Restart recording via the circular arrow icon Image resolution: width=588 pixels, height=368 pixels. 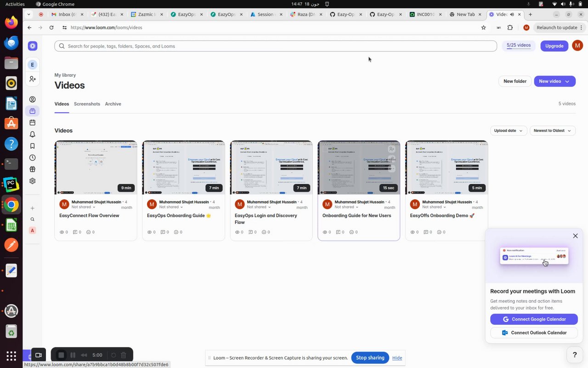[113, 355]
